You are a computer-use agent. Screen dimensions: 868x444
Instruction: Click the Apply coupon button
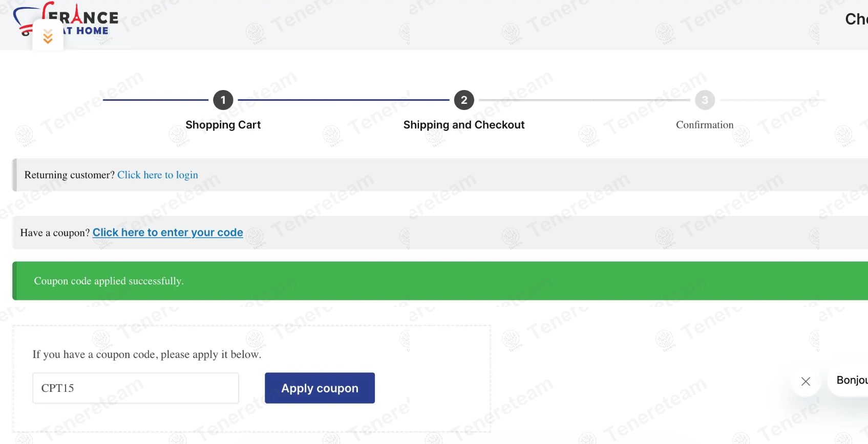click(320, 388)
